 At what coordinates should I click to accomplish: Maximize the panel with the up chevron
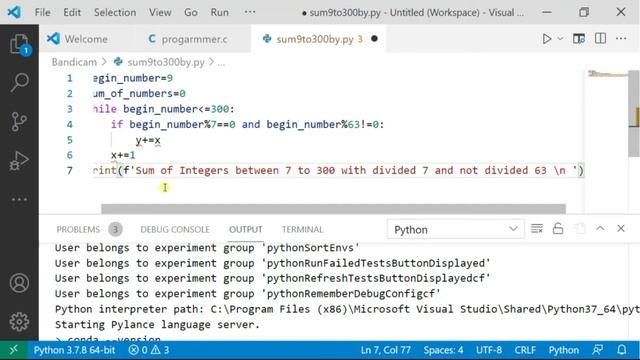[600, 229]
